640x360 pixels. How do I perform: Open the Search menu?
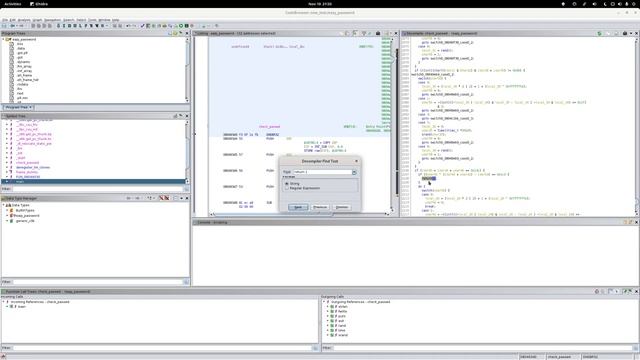click(69, 20)
